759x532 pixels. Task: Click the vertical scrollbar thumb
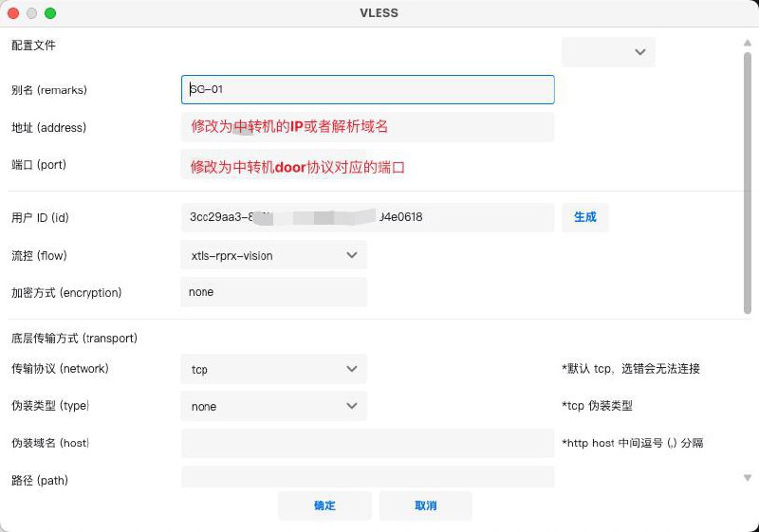click(748, 180)
